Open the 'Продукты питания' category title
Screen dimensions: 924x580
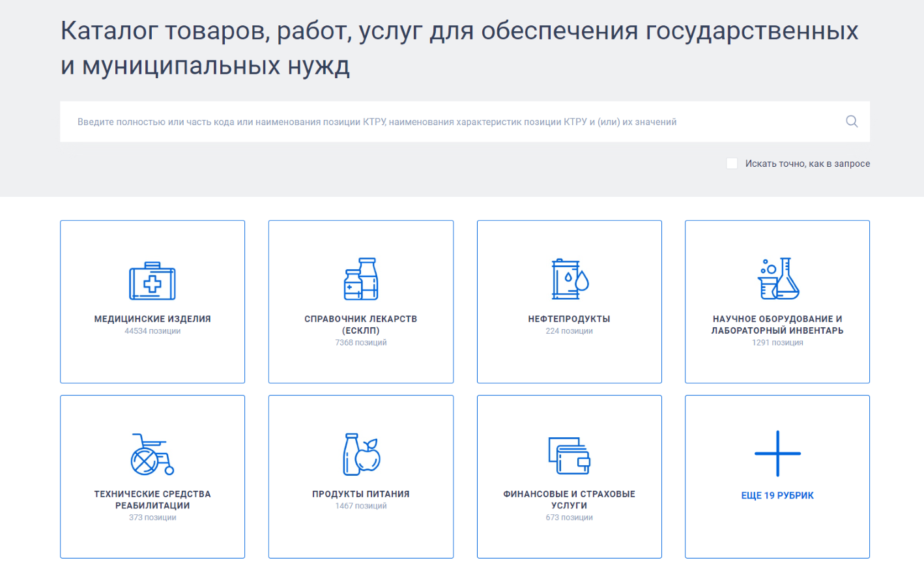[x=361, y=494]
